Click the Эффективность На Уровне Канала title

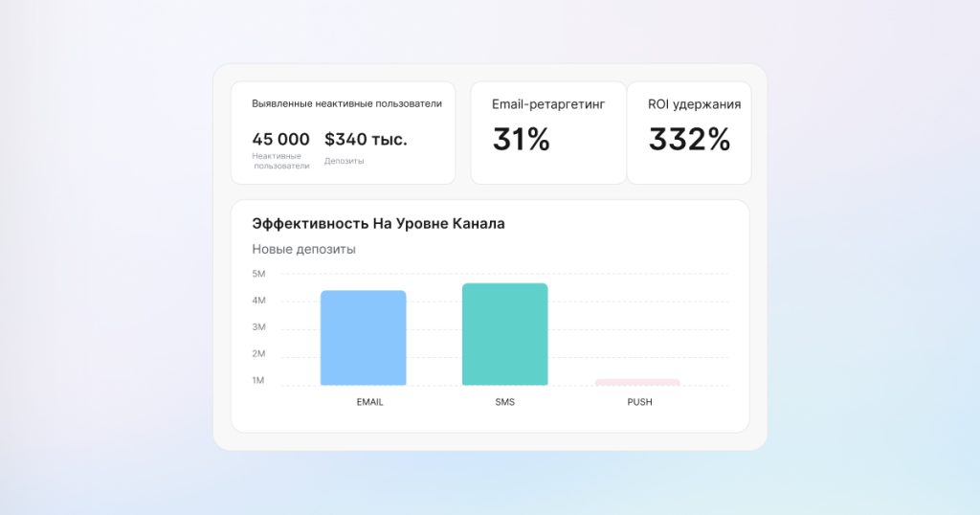(x=378, y=223)
